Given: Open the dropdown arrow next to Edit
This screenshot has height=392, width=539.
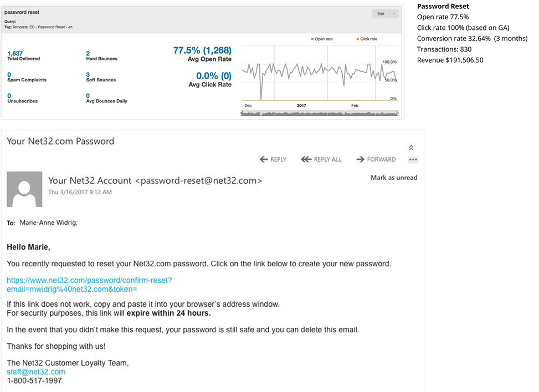Looking at the screenshot, I should [394, 14].
